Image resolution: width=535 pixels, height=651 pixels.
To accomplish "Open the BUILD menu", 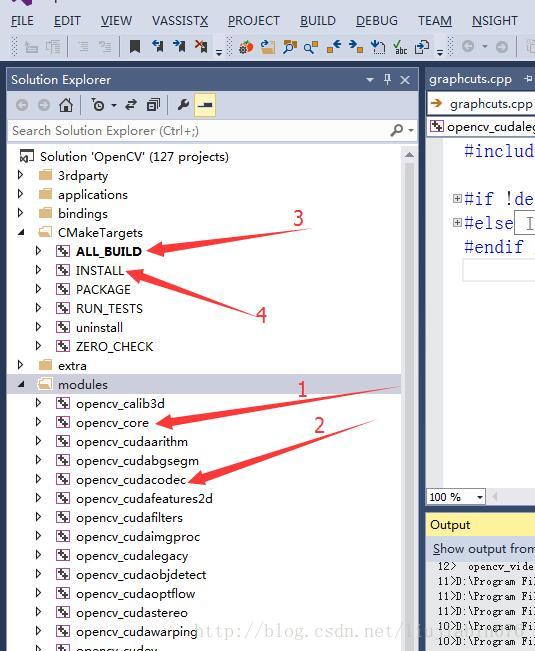I will click(x=318, y=21).
